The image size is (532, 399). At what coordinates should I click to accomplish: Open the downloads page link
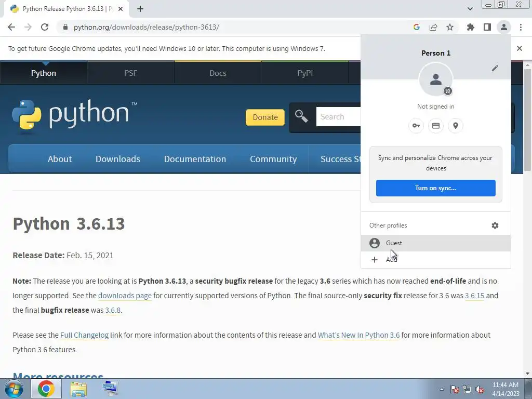pos(125,296)
